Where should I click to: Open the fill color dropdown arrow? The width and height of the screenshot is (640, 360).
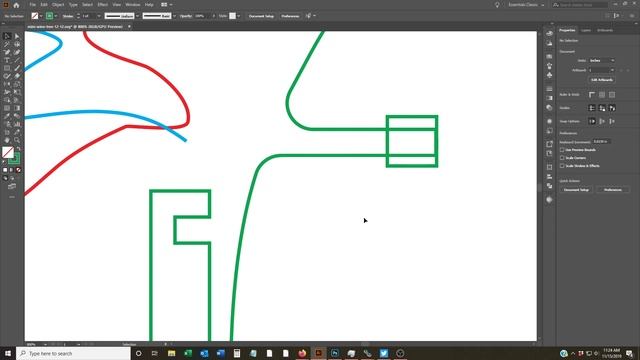pyautogui.click(x=41, y=16)
